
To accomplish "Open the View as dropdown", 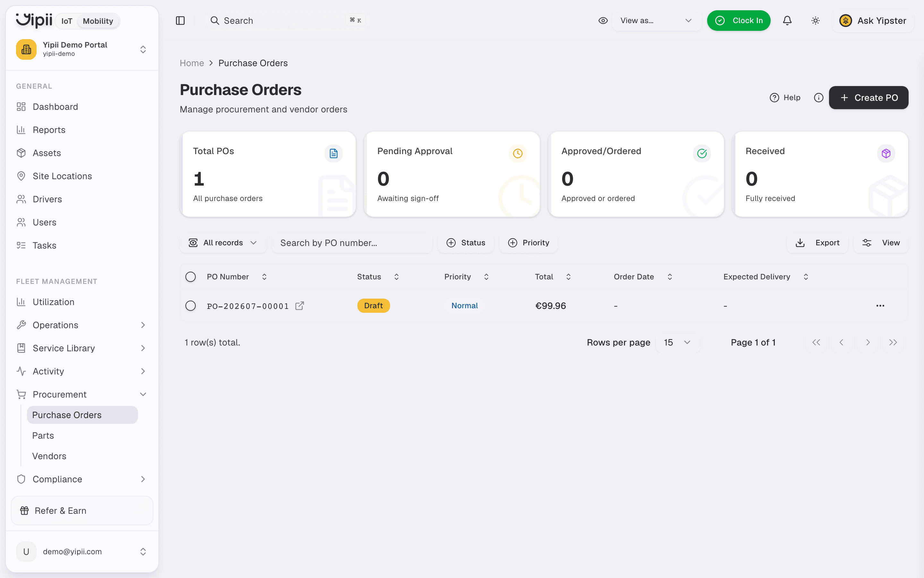I will pyautogui.click(x=656, y=21).
